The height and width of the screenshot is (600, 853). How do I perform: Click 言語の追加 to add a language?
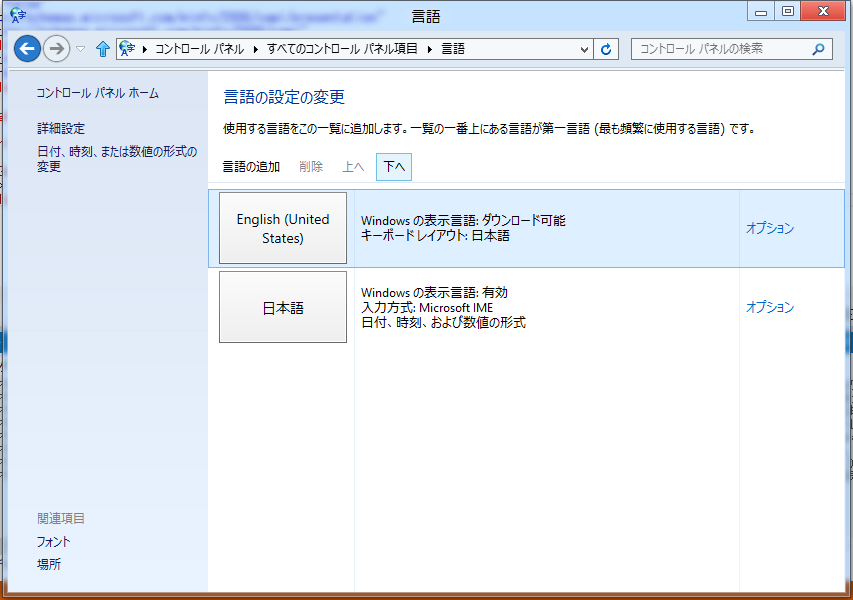[251, 166]
